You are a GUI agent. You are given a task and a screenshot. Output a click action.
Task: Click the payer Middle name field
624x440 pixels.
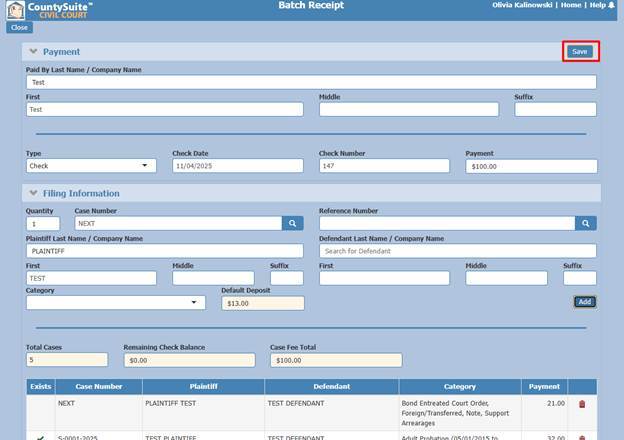[x=409, y=109]
